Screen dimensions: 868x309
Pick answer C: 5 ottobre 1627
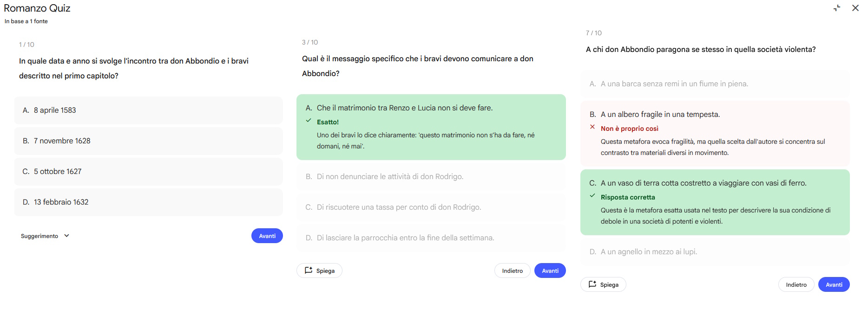[x=148, y=172]
